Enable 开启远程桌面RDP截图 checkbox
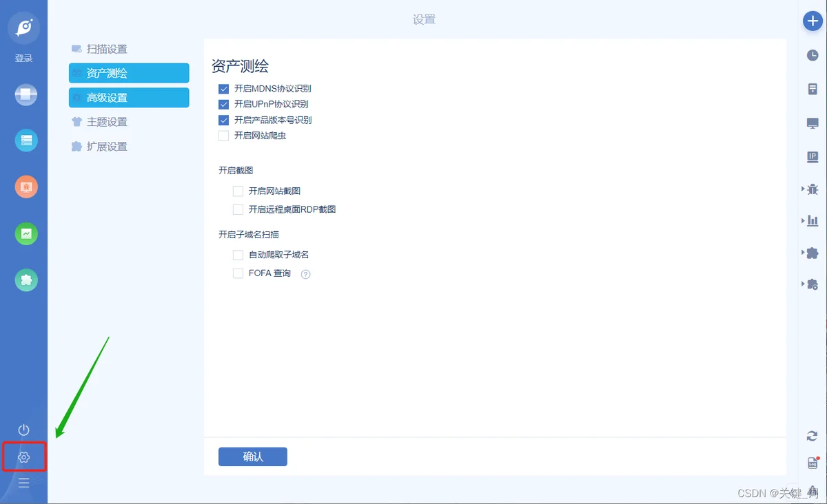Screen dimensions: 827x504 pyautogui.click(x=238, y=209)
